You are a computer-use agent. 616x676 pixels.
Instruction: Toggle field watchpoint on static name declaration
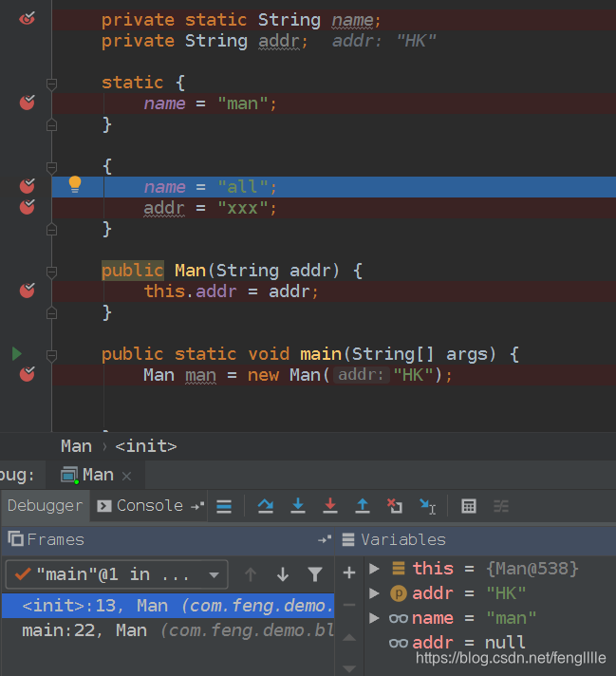click(28, 19)
